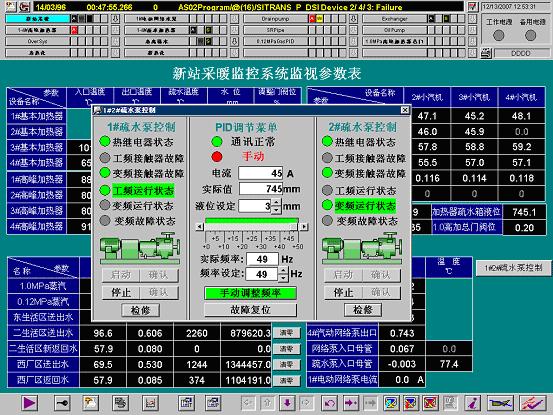
Task: Click the purple undo back arrow icon
Action: (330, 403)
